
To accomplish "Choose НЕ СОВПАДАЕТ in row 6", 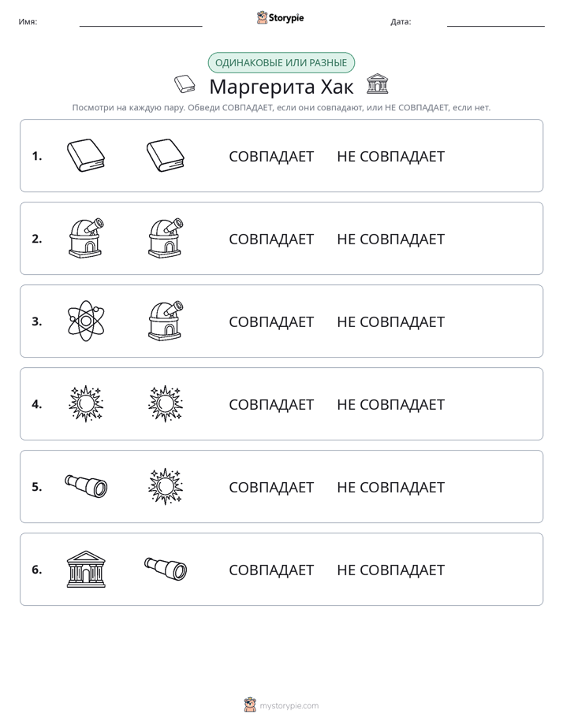I will pos(390,570).
